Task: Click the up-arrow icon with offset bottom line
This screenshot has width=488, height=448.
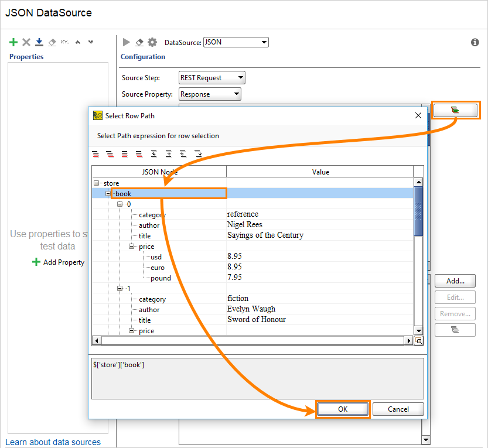Action: pyautogui.click(x=183, y=153)
